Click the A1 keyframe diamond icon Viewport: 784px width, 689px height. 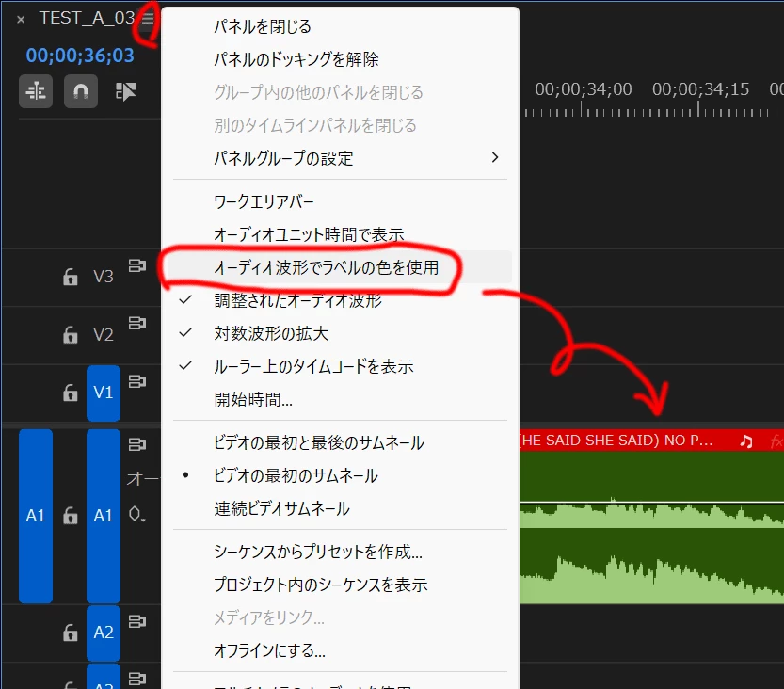(x=136, y=514)
